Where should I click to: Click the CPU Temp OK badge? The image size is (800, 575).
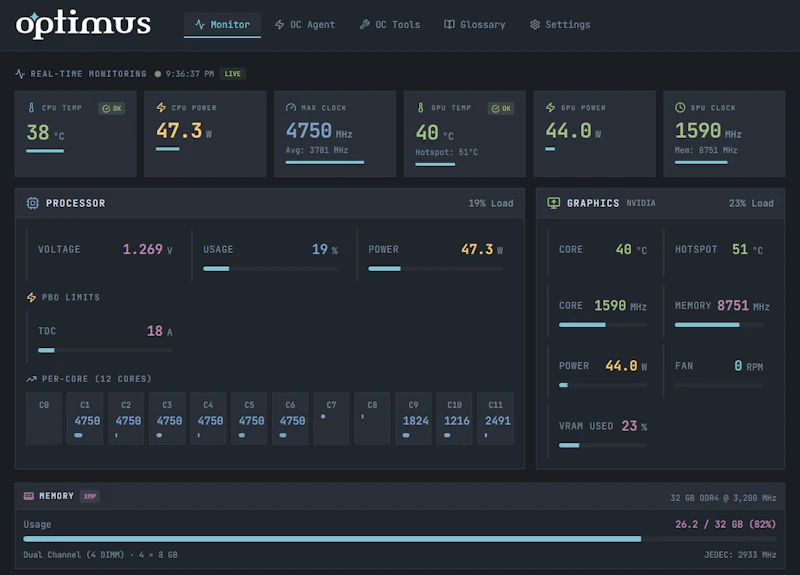[112, 108]
